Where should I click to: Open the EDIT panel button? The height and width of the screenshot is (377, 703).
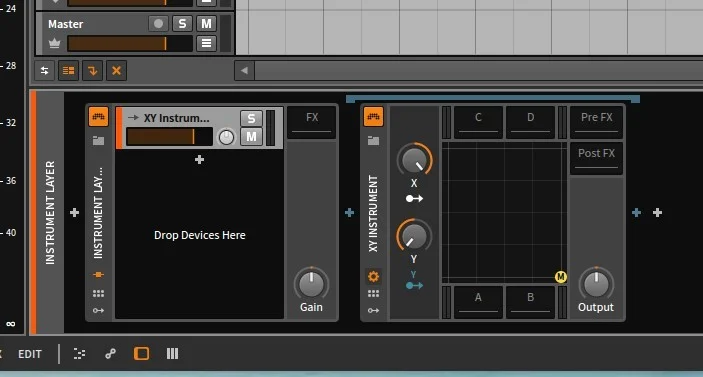pos(30,354)
